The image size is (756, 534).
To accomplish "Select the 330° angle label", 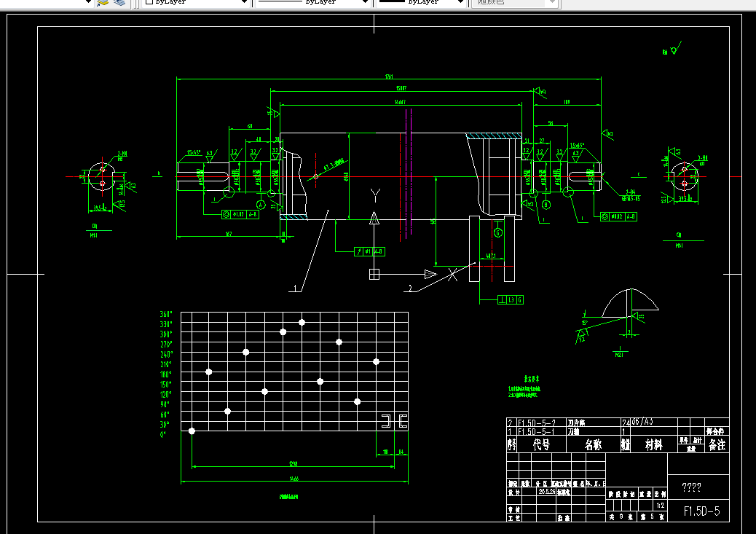I will click(166, 324).
